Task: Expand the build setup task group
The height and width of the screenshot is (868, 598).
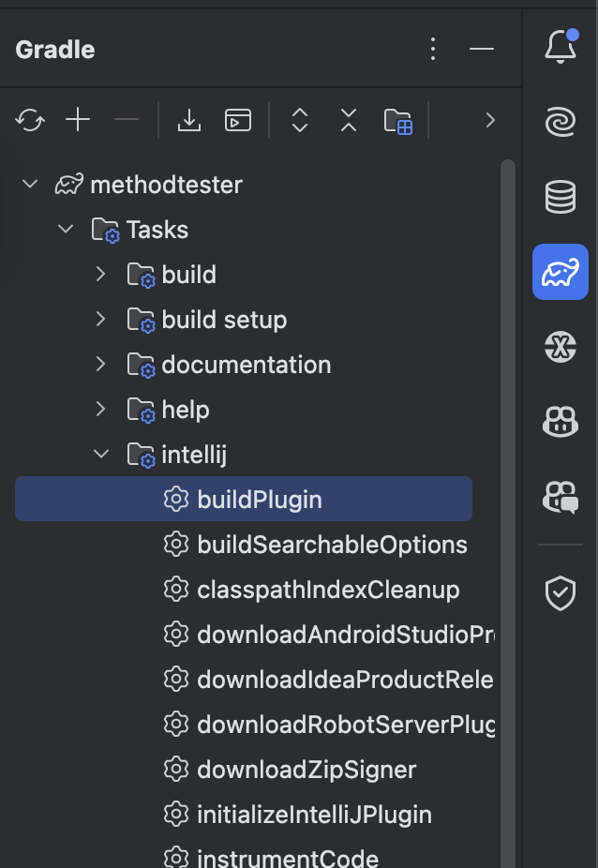Action: (101, 320)
